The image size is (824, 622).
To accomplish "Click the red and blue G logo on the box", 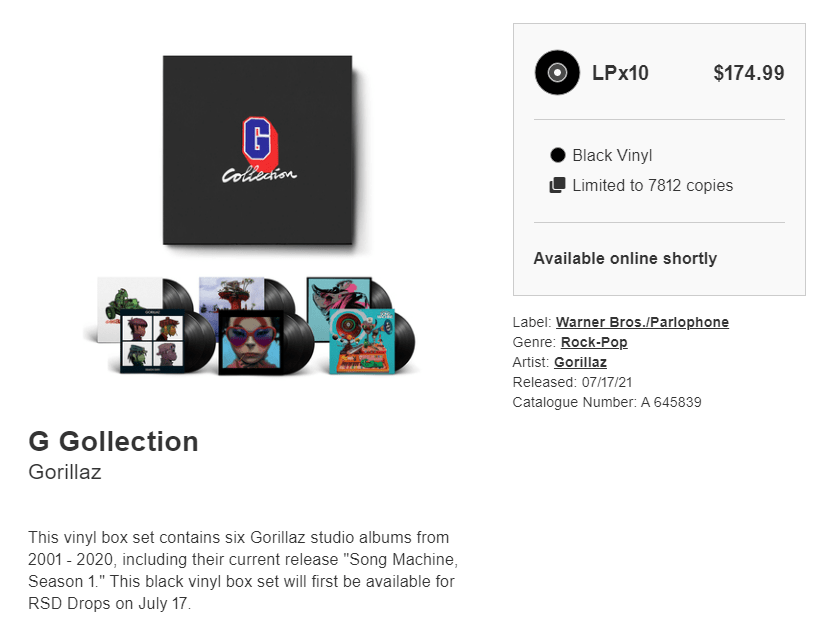I will pyautogui.click(x=259, y=141).
